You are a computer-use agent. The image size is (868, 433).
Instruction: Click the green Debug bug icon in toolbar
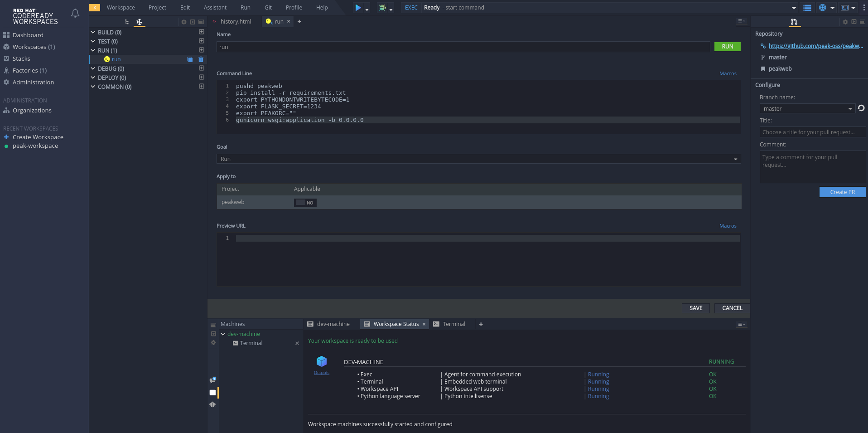pos(383,8)
